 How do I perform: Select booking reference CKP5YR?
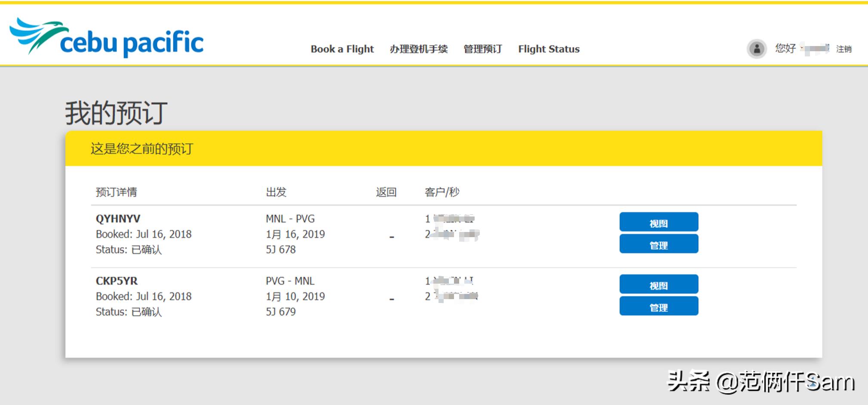pyautogui.click(x=117, y=281)
